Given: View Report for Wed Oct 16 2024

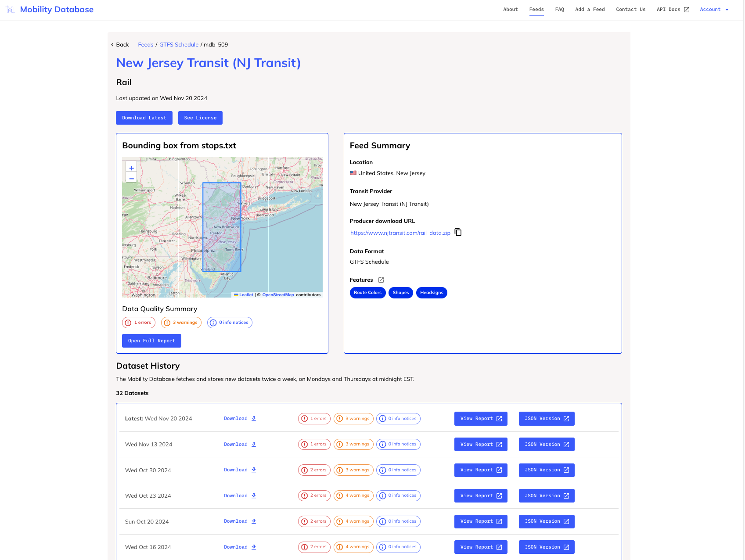Looking at the screenshot, I should point(481,547).
